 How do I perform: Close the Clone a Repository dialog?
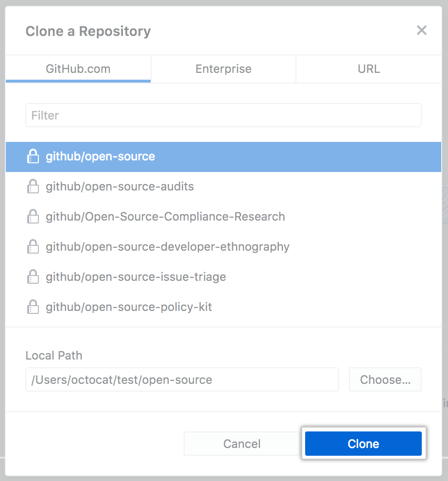(421, 31)
